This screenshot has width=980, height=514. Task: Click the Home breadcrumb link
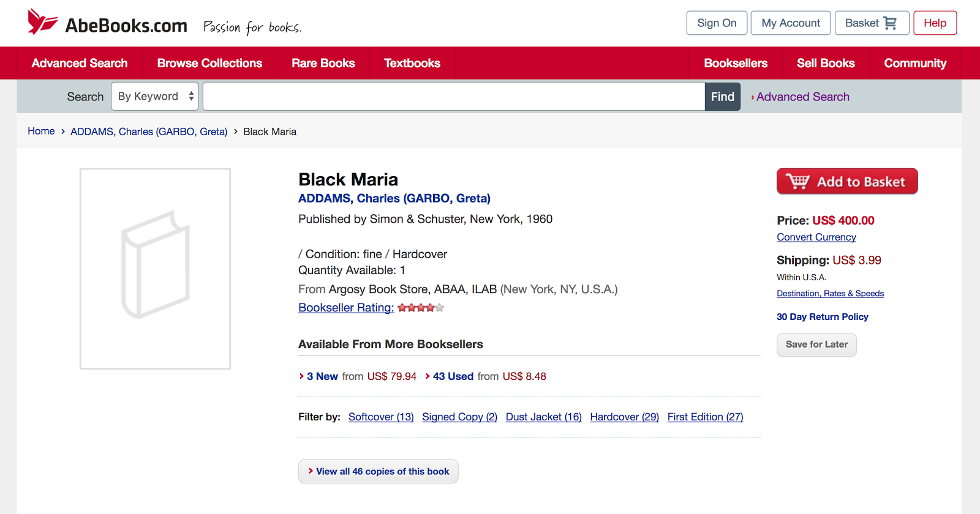coord(41,131)
